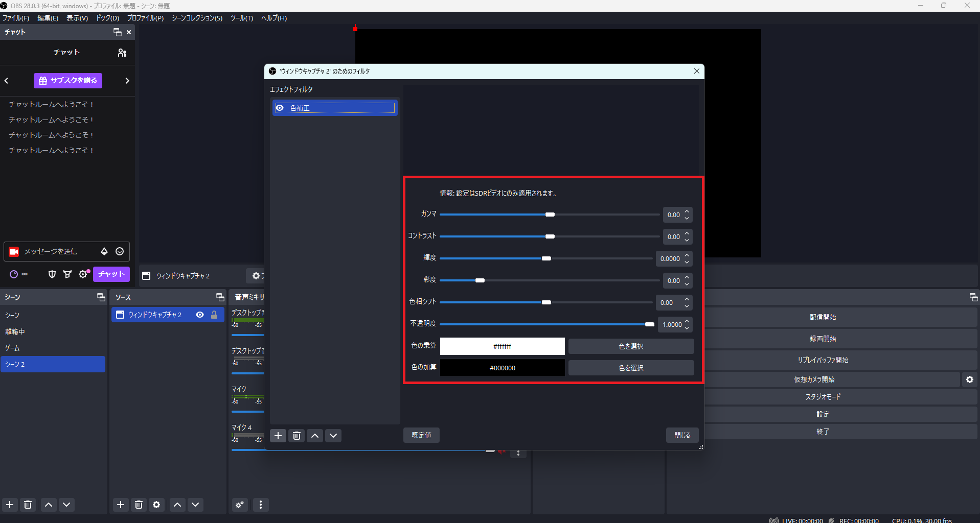Open the moderator shield icon
This screenshot has height=523, width=980.
pos(52,274)
